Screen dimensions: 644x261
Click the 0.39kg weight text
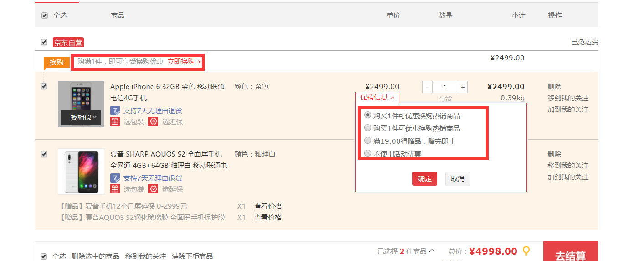point(512,98)
